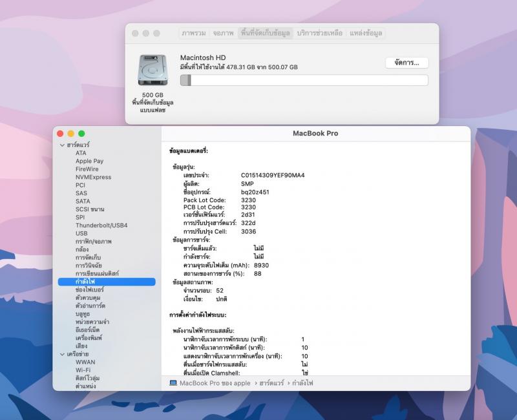Select กราฟิก/จอภาพ in sidebar
The height and width of the screenshot is (420, 517).
(x=94, y=241)
